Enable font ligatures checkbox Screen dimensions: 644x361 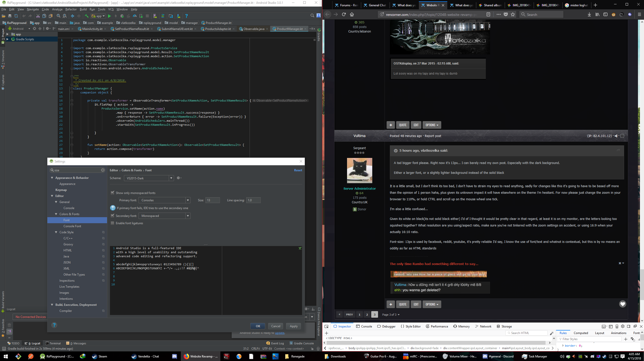click(113, 223)
